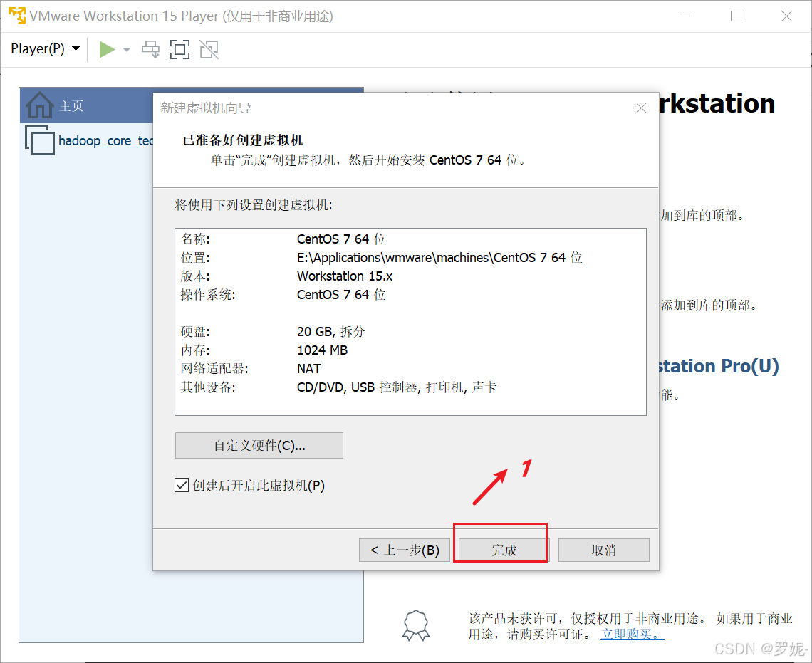Click the hadoop VM stacked-squares icon
Screen dimensions: 812x663
40,140
